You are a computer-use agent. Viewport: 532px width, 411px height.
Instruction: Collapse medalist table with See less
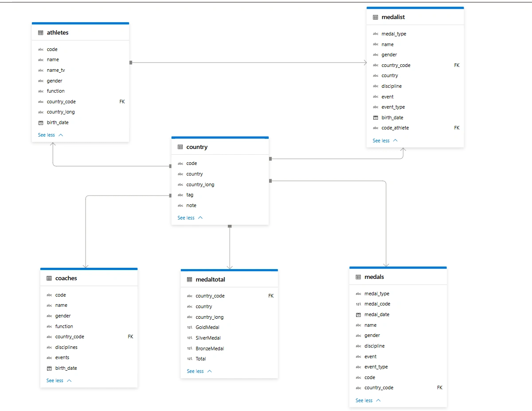(x=385, y=141)
